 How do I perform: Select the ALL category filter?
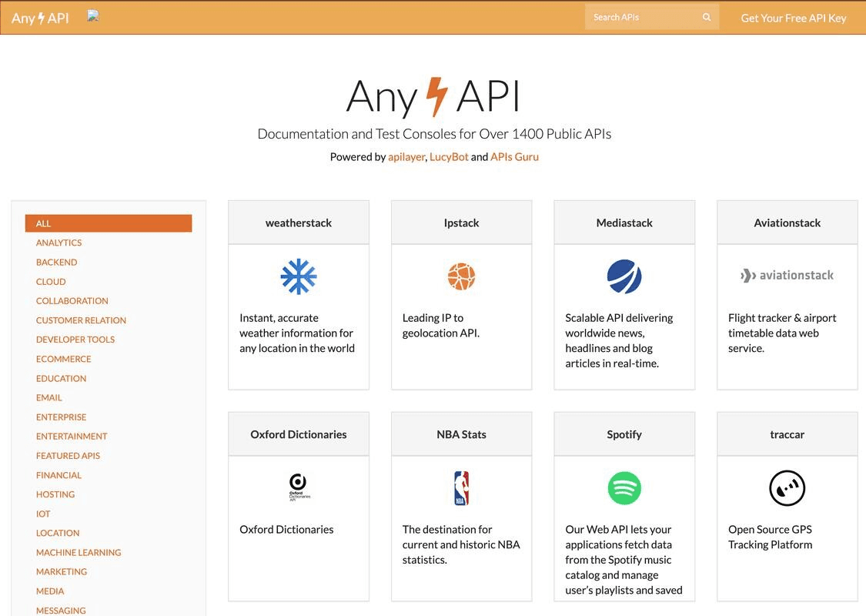109,223
